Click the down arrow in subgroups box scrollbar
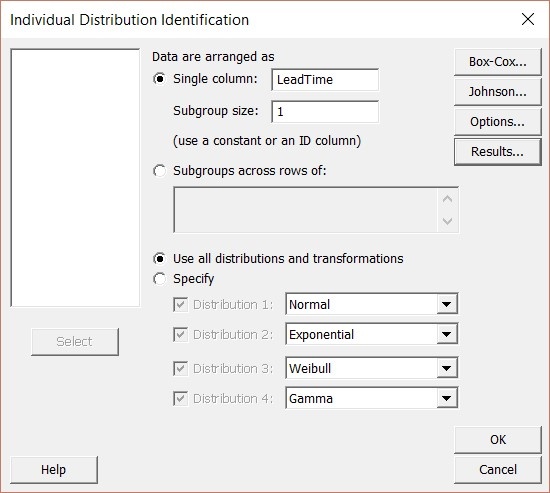Image resolution: width=550 pixels, height=493 pixels. click(448, 221)
